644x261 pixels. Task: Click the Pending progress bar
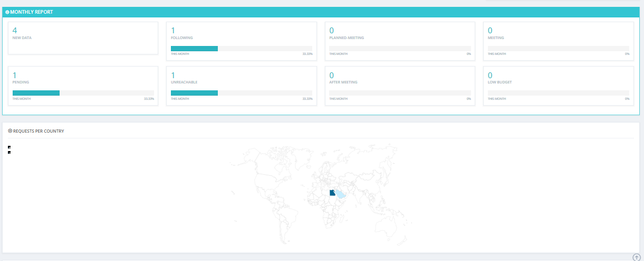(83, 93)
